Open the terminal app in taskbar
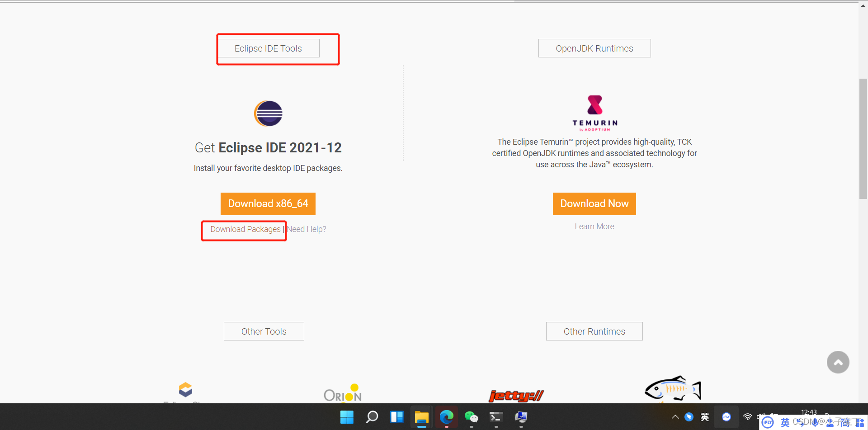Screen dimensions: 868x430 [496, 417]
